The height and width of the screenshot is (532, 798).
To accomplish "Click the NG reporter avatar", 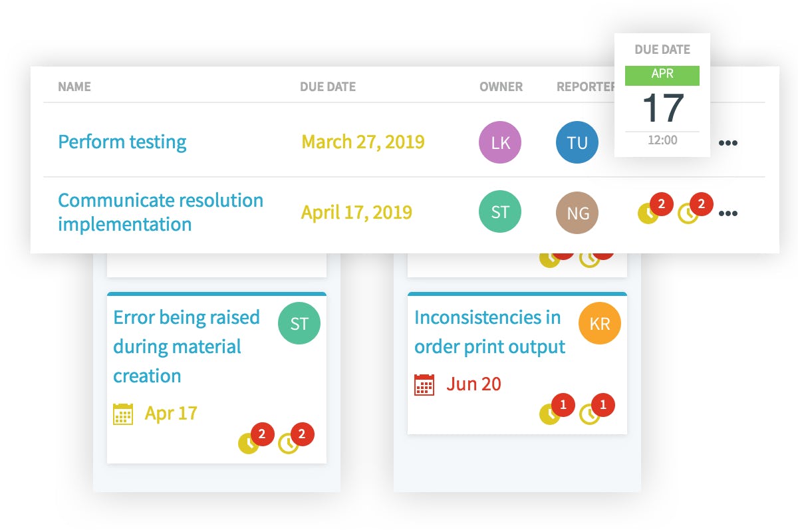I will [x=577, y=213].
